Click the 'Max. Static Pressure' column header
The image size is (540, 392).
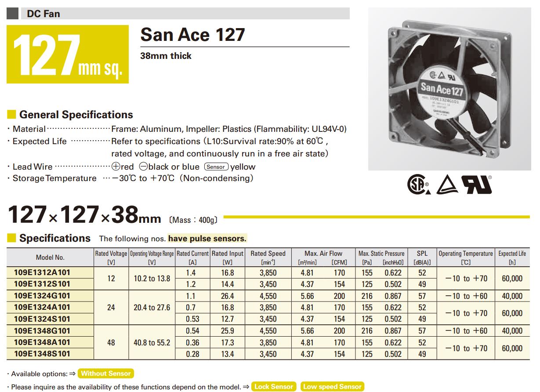[x=381, y=254]
